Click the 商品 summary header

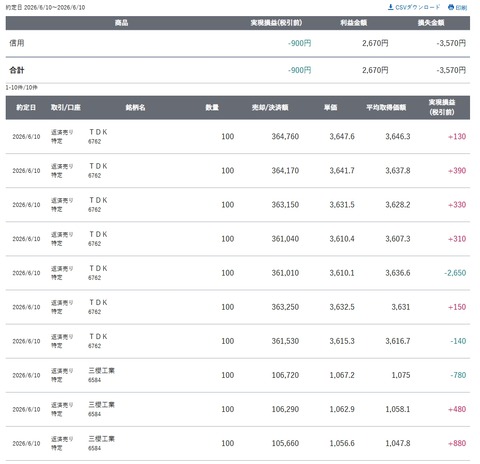click(121, 23)
